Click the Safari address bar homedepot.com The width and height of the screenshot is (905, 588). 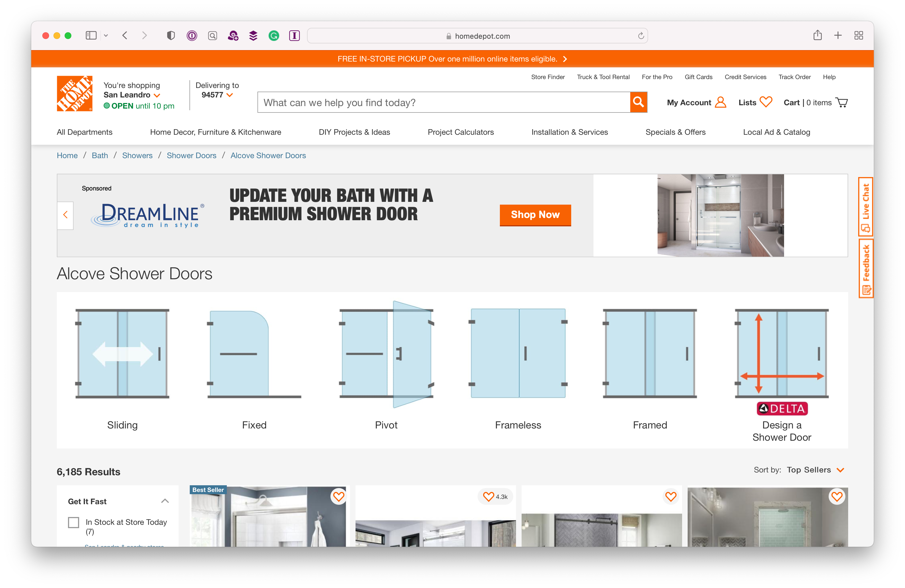click(x=478, y=36)
